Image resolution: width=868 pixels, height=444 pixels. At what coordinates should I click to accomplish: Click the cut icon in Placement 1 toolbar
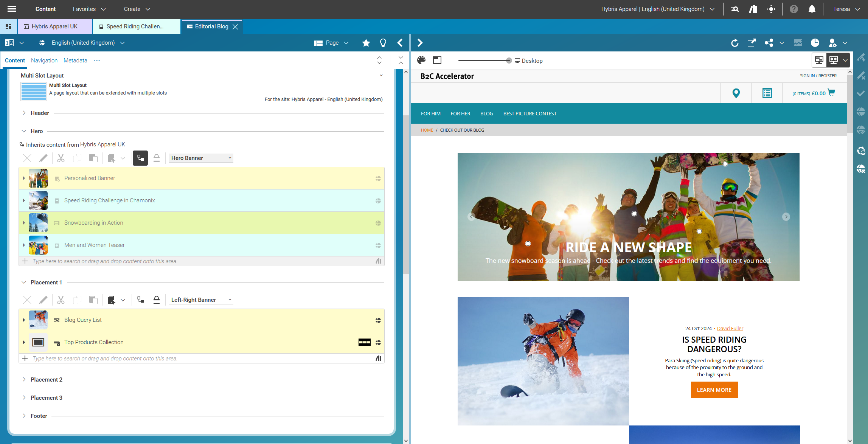pyautogui.click(x=61, y=300)
